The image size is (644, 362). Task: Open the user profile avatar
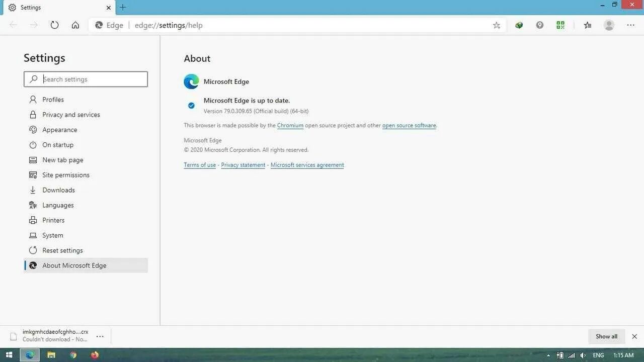(609, 25)
